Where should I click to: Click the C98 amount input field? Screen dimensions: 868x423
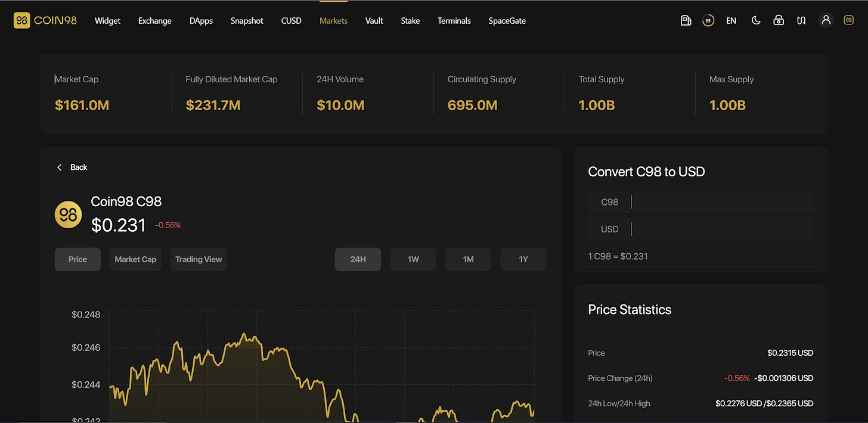700,202
